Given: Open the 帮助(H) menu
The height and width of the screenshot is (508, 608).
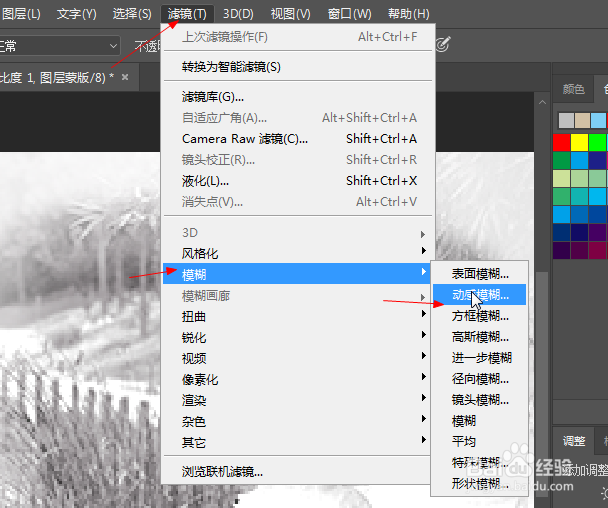Looking at the screenshot, I should coord(409,14).
